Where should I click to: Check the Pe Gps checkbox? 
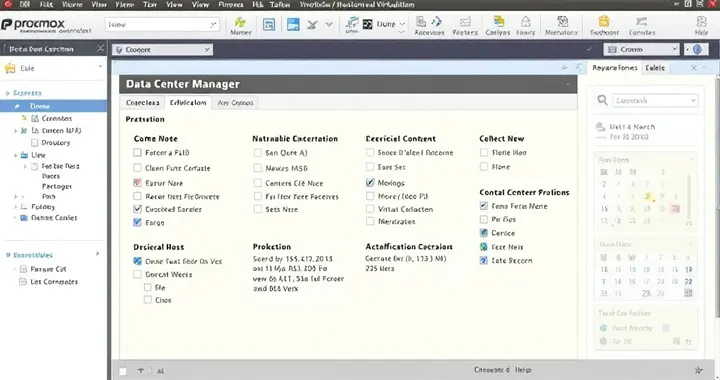click(x=484, y=219)
